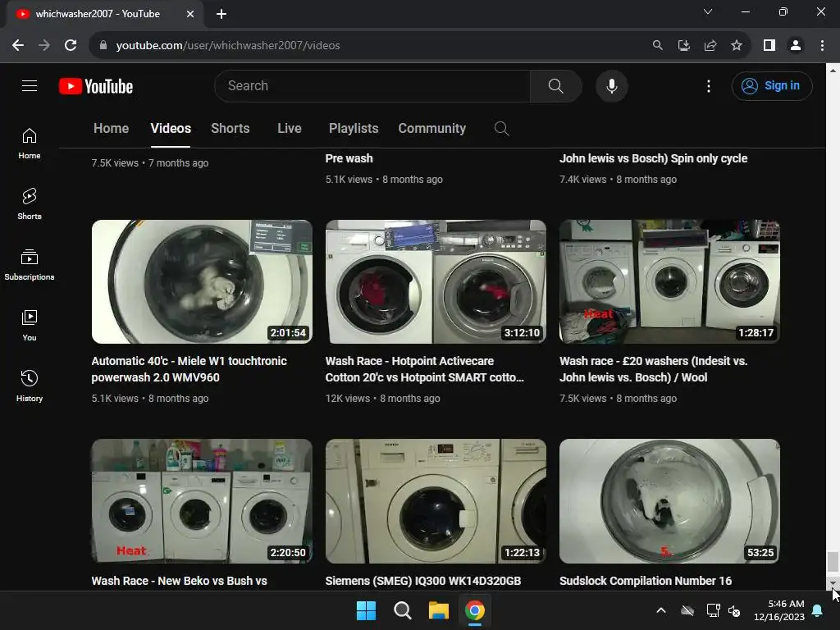This screenshot has height=630, width=840.
Task: Select the Videos tab
Action: (171, 129)
